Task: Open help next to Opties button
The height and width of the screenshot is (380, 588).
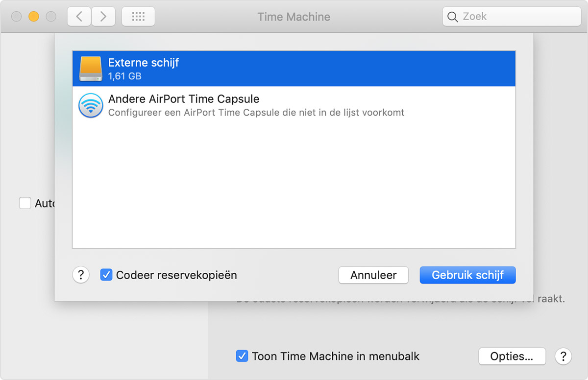Action: coord(563,356)
